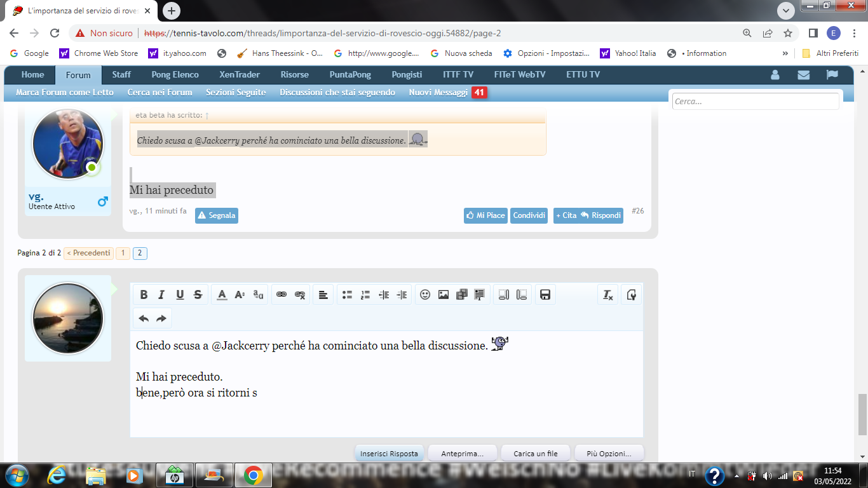
Task: Click the remove formatting icon
Action: click(607, 295)
